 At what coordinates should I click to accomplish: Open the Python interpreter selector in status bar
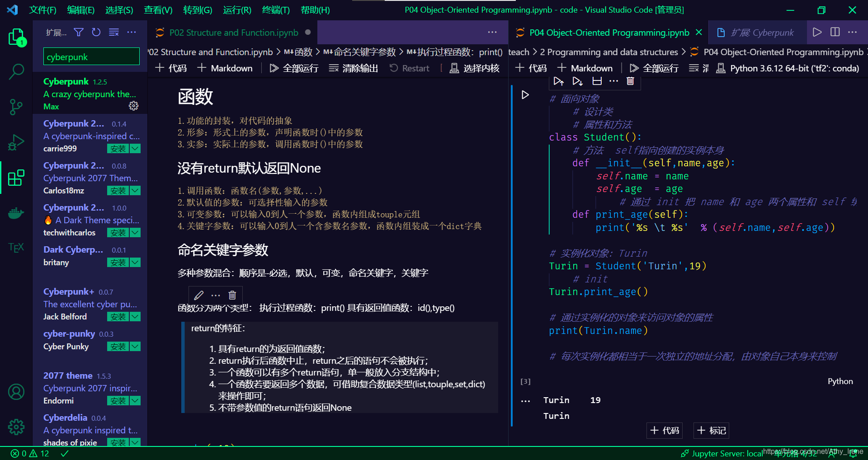tap(795, 68)
